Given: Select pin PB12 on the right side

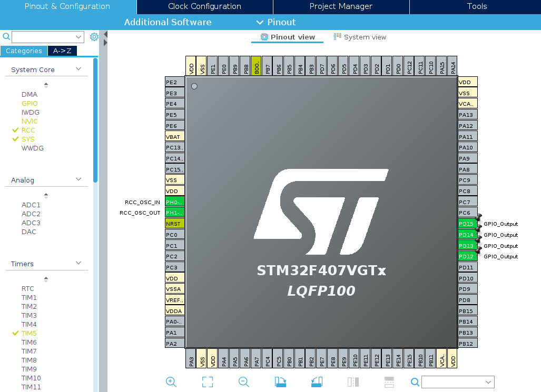Looking at the screenshot, I should [x=467, y=344].
